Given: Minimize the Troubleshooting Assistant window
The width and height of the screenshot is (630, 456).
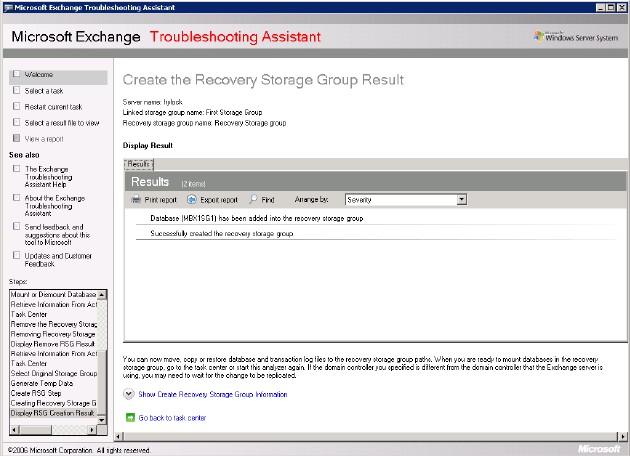Looking at the screenshot, I should (x=600, y=7).
